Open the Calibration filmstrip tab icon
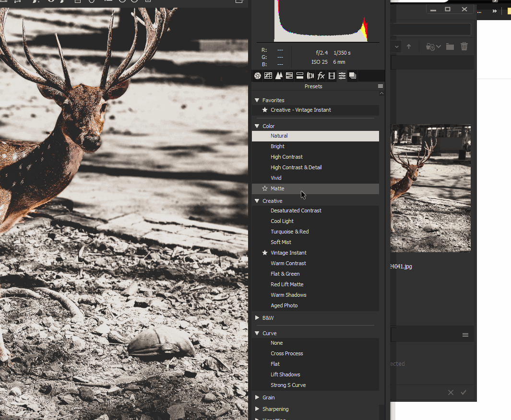 point(332,76)
